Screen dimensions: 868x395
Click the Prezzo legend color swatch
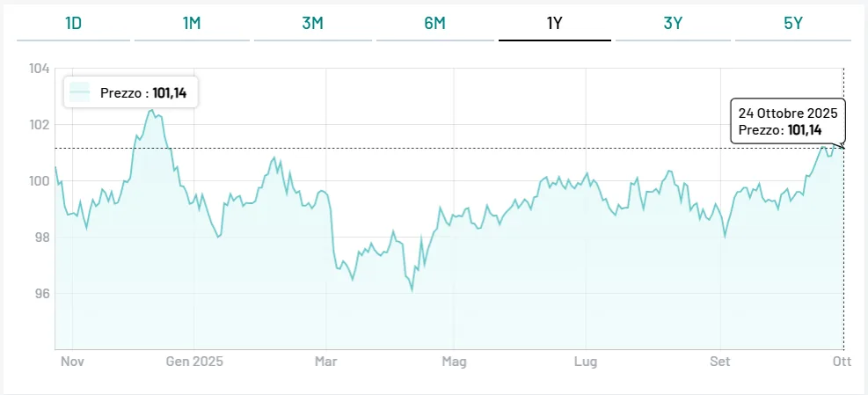81,92
